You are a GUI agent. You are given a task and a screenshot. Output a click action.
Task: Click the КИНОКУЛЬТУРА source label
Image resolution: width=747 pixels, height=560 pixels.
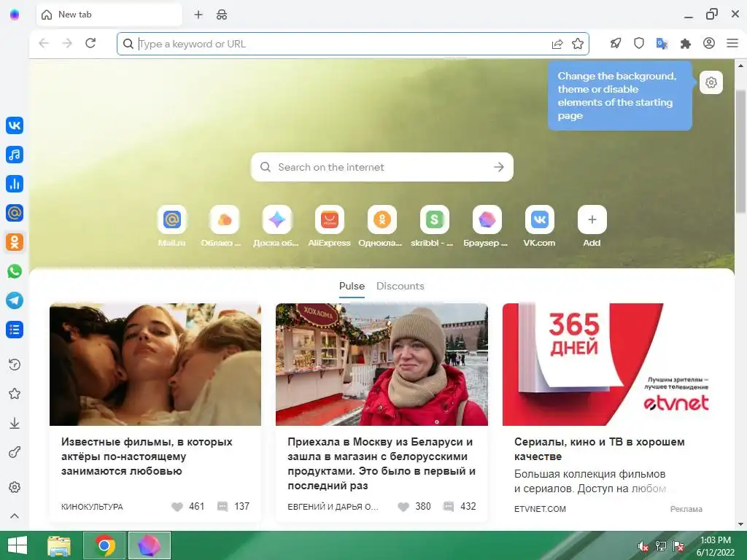92,507
